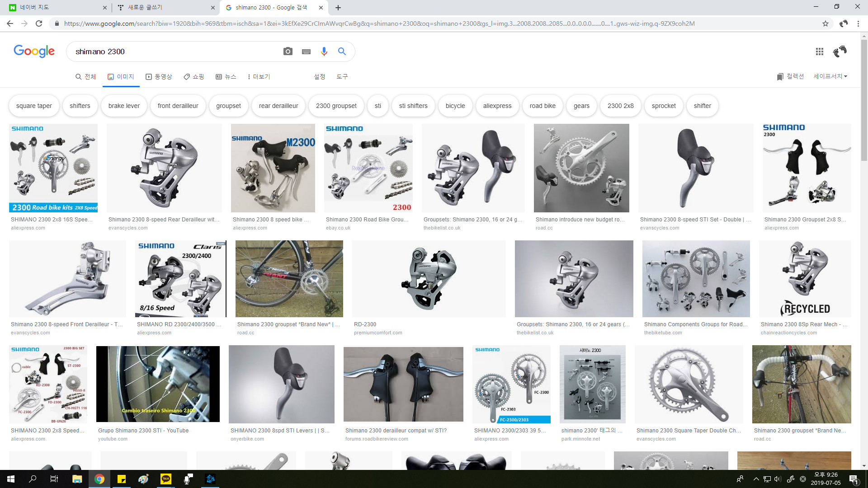Open Sticky Notes taskbar icon

coord(122,479)
